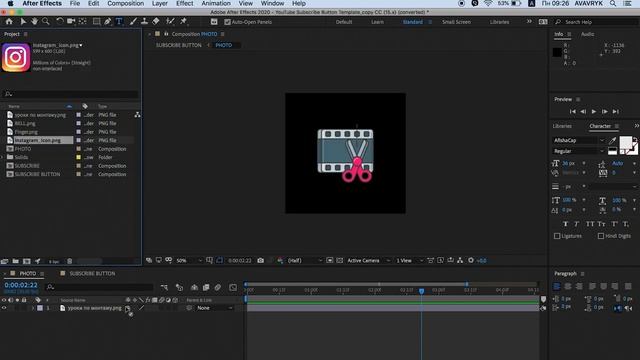Select the Eraser tool
The height and width of the screenshot is (360, 640).
tap(156, 22)
